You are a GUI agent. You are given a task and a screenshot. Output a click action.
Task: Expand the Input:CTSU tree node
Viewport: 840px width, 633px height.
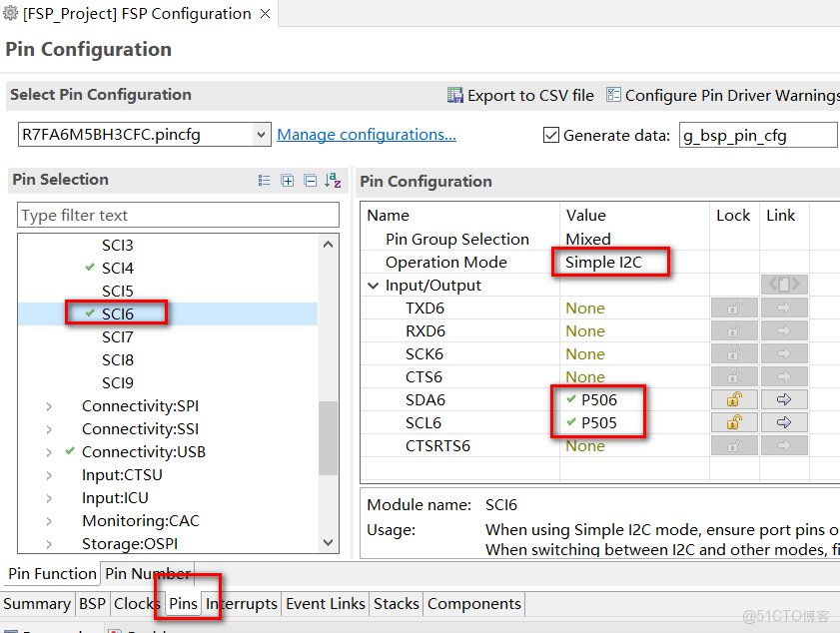[x=49, y=475]
